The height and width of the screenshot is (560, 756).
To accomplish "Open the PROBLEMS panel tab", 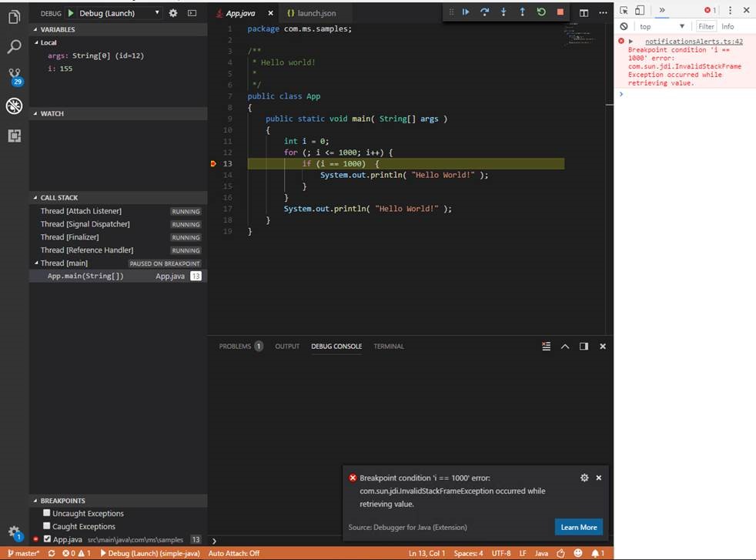I will (241, 347).
